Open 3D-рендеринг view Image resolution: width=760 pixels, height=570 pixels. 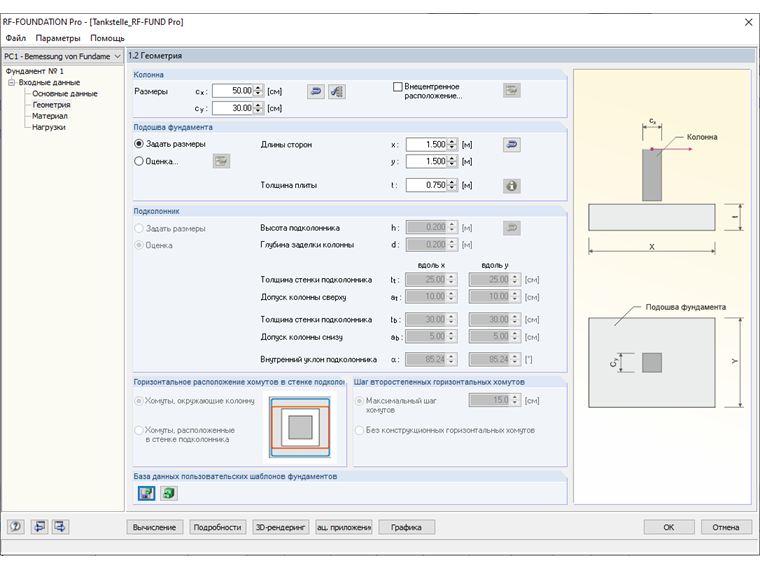[x=281, y=527]
